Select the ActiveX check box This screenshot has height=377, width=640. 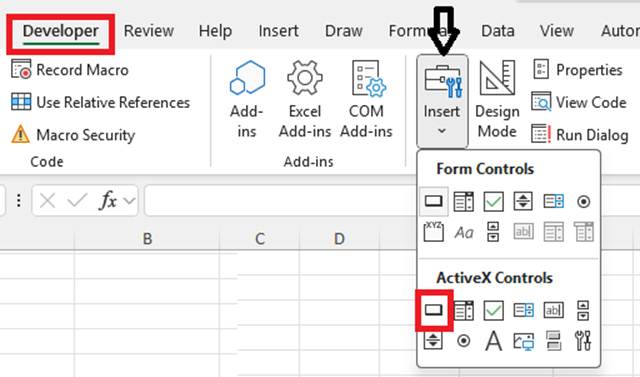point(493,310)
